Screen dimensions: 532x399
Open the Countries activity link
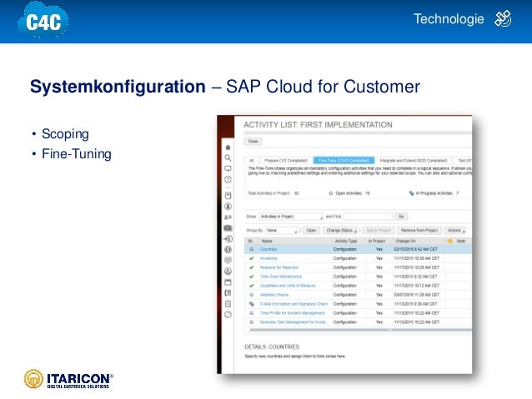(269, 249)
